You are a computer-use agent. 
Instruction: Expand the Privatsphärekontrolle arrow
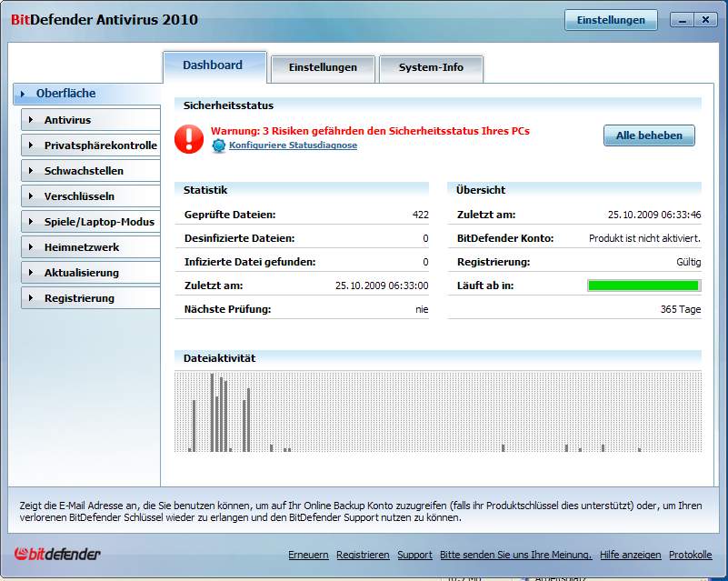[31, 145]
